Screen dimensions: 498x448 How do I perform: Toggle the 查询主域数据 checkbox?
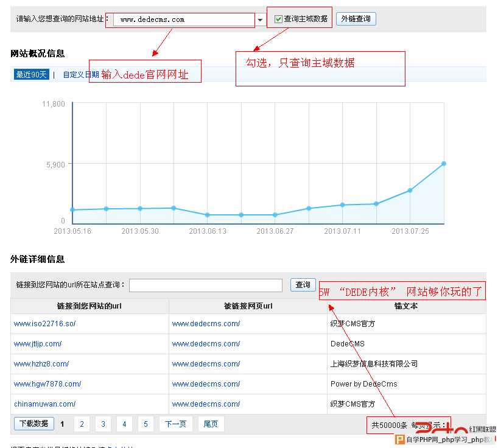tap(278, 19)
